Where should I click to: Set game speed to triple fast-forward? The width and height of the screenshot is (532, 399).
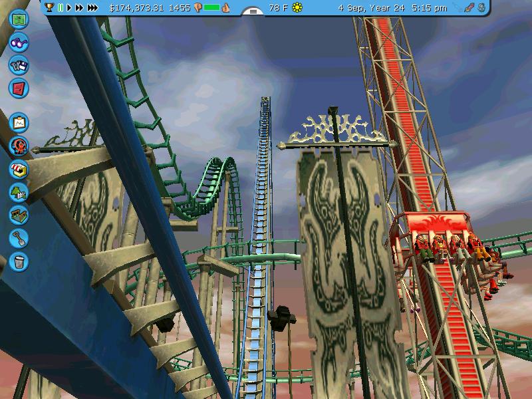click(92, 7)
